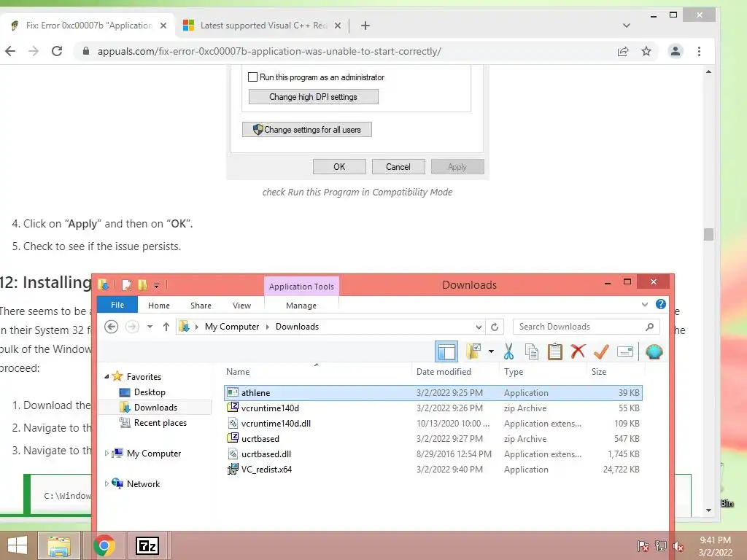The height and width of the screenshot is (560, 747).
Task: Go up one folder level
Action: pos(166,327)
